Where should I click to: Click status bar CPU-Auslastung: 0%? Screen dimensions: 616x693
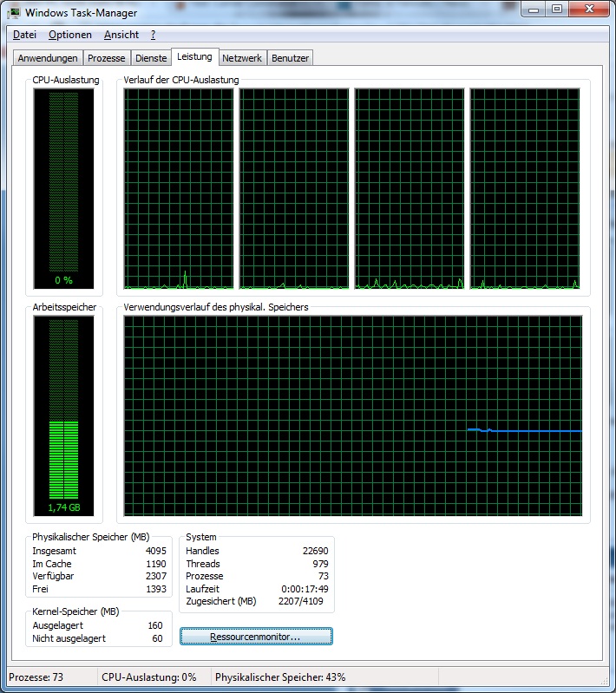[148, 677]
